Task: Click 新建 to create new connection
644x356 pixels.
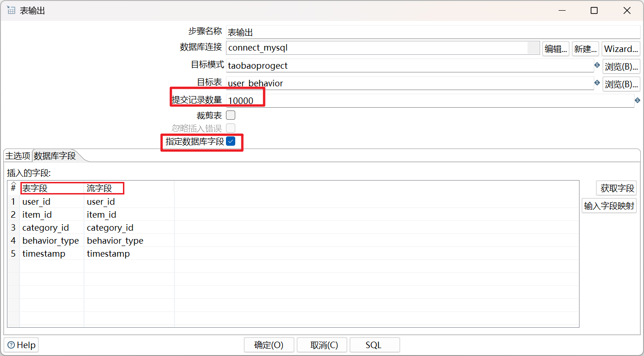Action: [585, 48]
